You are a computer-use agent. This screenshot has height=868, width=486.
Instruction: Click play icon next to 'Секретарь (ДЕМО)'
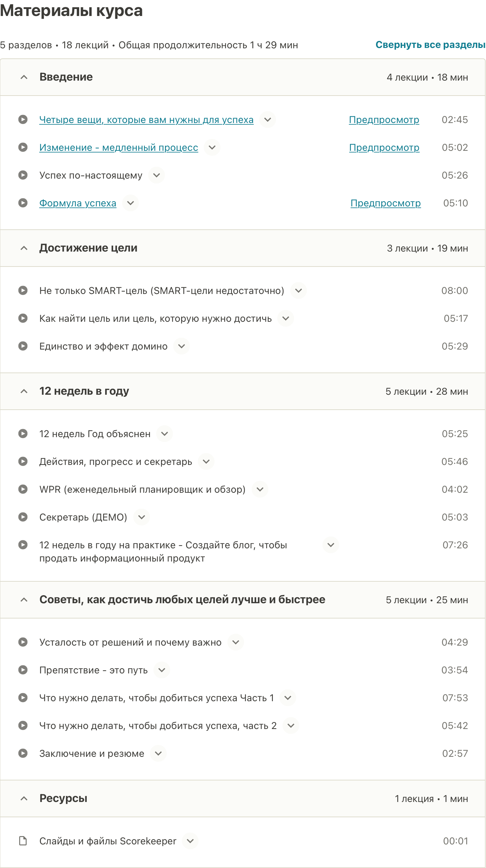pyautogui.click(x=23, y=517)
